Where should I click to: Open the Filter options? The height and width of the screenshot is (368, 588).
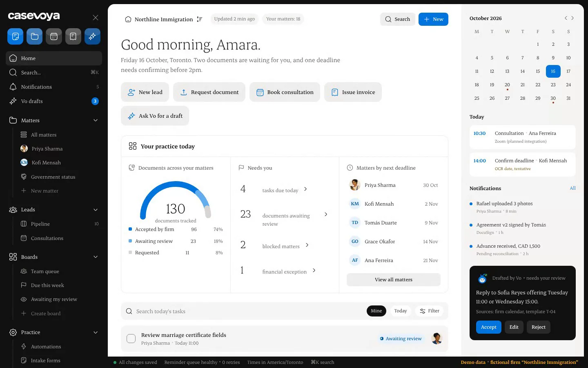click(430, 311)
